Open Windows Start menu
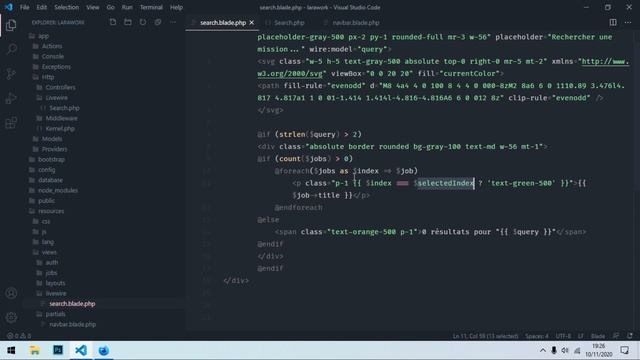Screen dimensions: 640x360 point(11,350)
